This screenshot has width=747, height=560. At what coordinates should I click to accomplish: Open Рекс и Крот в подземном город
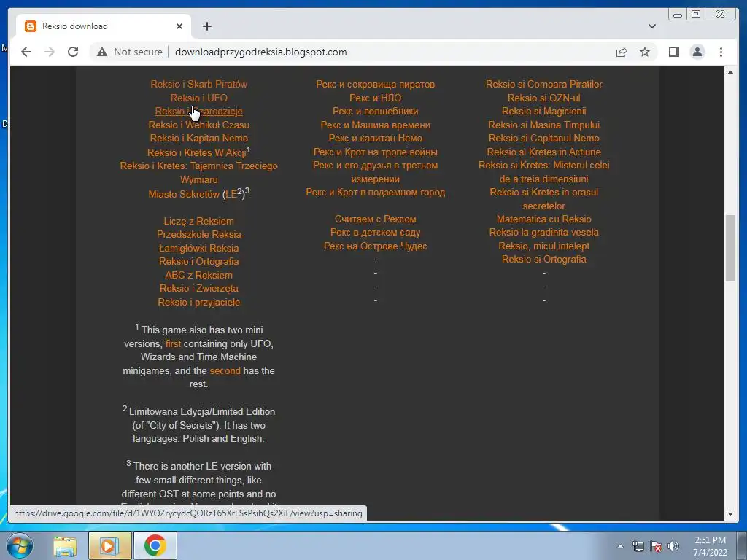376,192
